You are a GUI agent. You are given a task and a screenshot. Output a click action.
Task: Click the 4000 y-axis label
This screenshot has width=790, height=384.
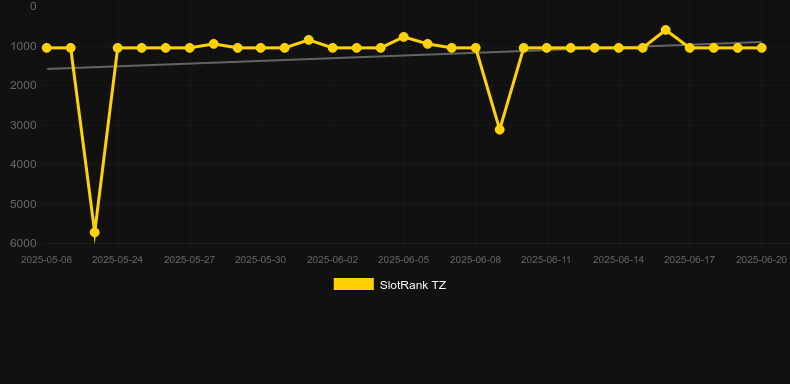[x=24, y=164]
